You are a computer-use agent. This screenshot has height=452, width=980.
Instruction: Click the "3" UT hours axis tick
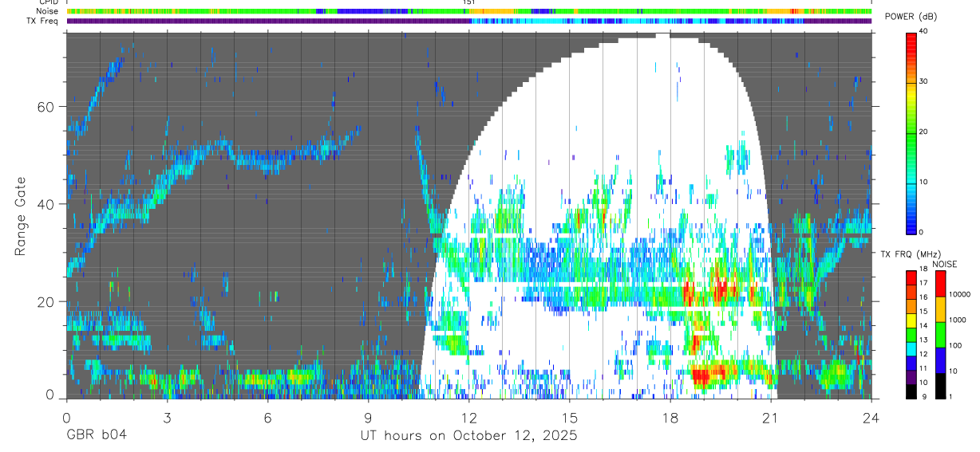(167, 418)
